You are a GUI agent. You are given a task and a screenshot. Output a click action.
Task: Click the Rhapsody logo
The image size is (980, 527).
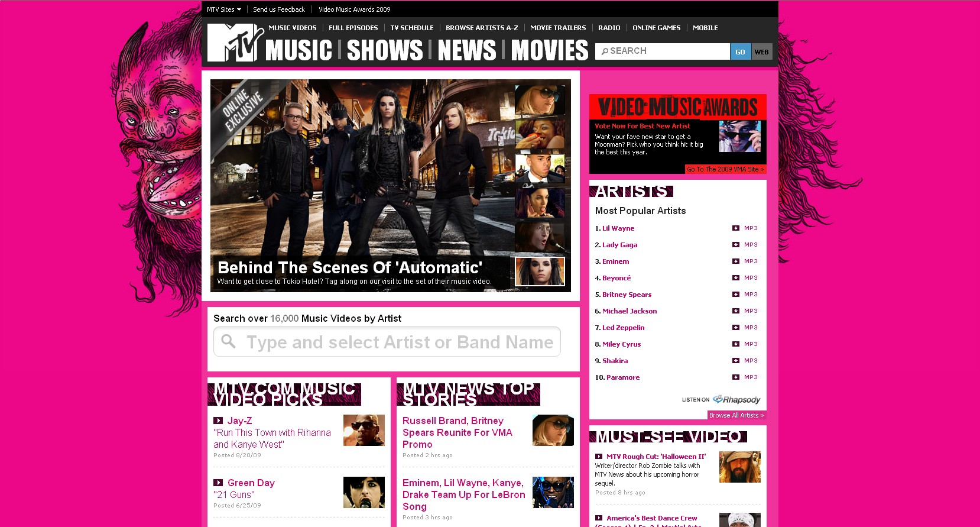click(736, 400)
